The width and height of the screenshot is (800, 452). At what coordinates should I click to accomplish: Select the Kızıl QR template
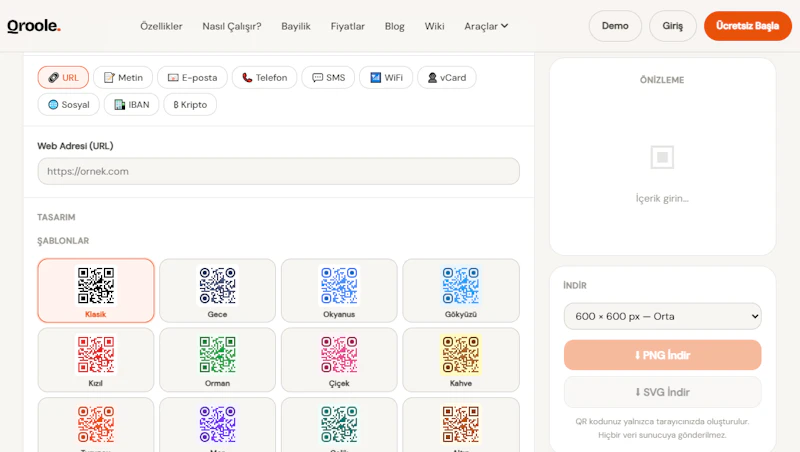(x=96, y=360)
